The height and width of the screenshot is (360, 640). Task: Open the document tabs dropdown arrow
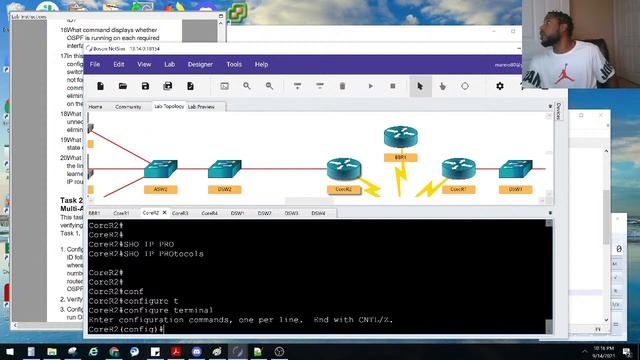(x=550, y=107)
